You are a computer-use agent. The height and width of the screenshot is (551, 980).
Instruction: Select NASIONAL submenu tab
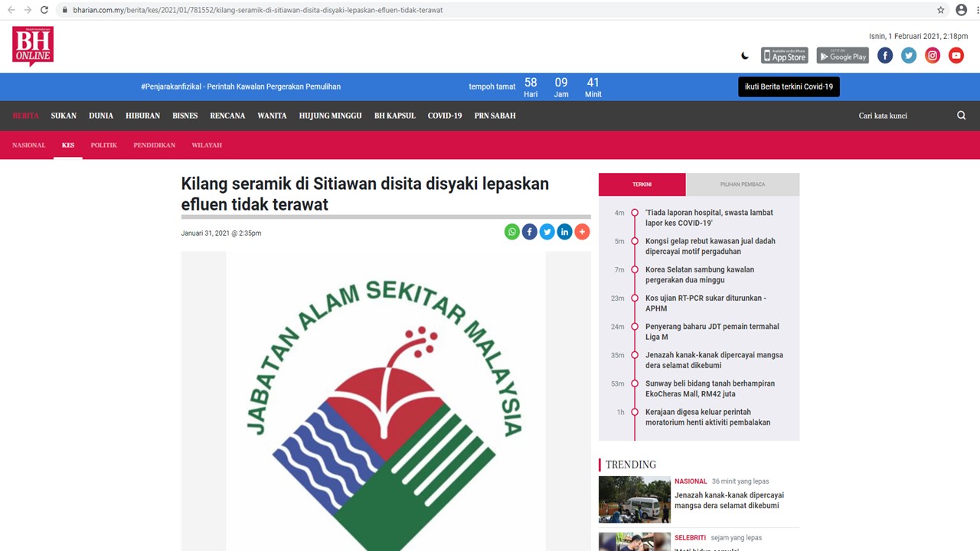coord(29,145)
